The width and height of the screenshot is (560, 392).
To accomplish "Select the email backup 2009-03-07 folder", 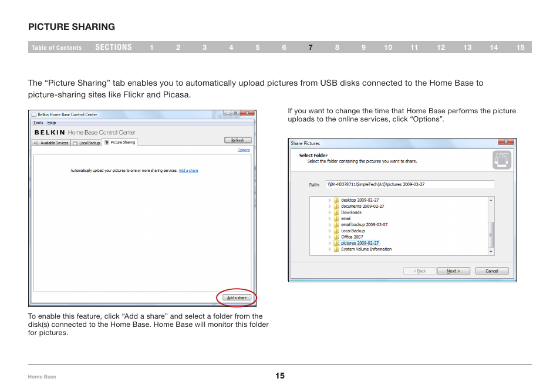I will coord(365,225).
